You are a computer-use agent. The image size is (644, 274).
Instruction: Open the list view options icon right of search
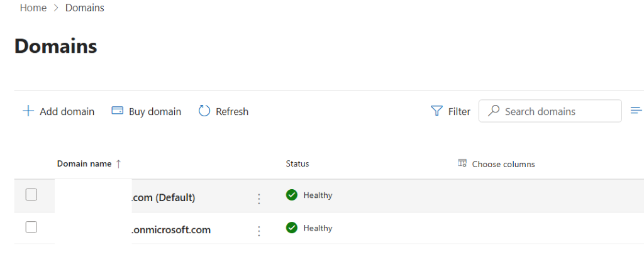(x=636, y=111)
